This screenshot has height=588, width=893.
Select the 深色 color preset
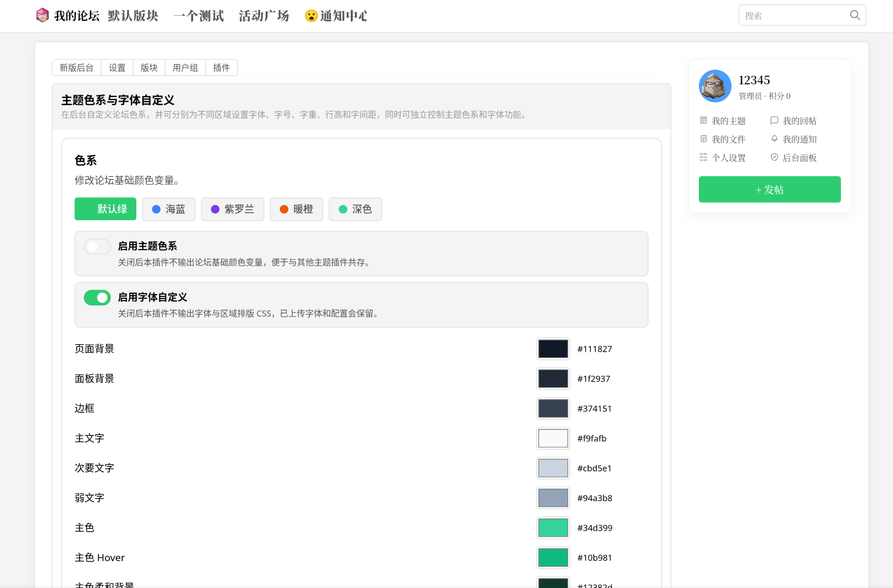(355, 209)
